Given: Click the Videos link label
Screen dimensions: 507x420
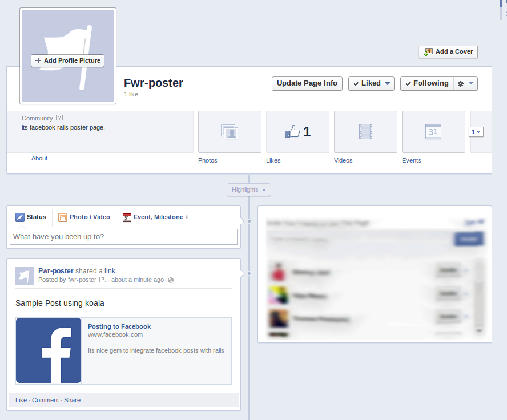Looking at the screenshot, I should 343,160.
